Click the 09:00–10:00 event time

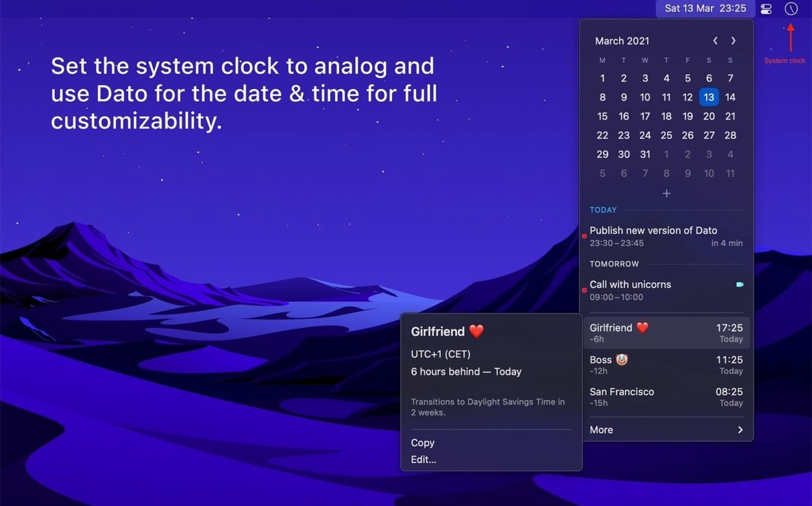pos(616,298)
